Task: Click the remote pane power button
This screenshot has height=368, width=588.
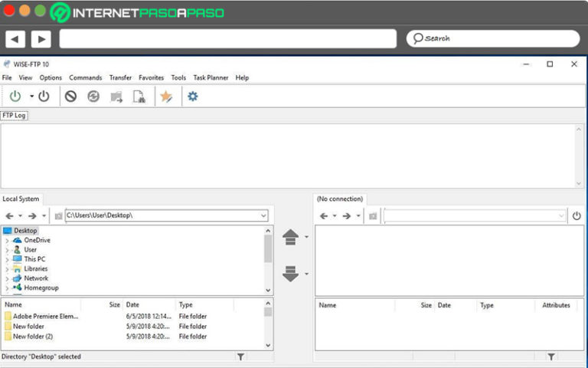Action: [577, 216]
